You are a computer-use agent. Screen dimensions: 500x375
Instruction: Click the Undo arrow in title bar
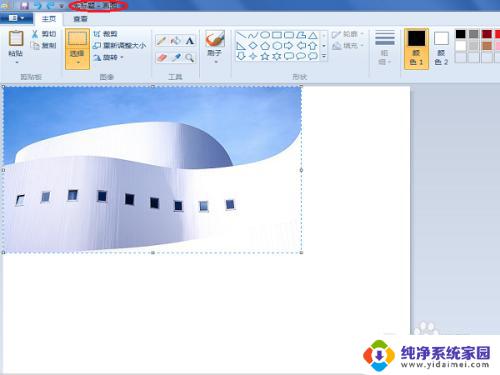(x=38, y=5)
